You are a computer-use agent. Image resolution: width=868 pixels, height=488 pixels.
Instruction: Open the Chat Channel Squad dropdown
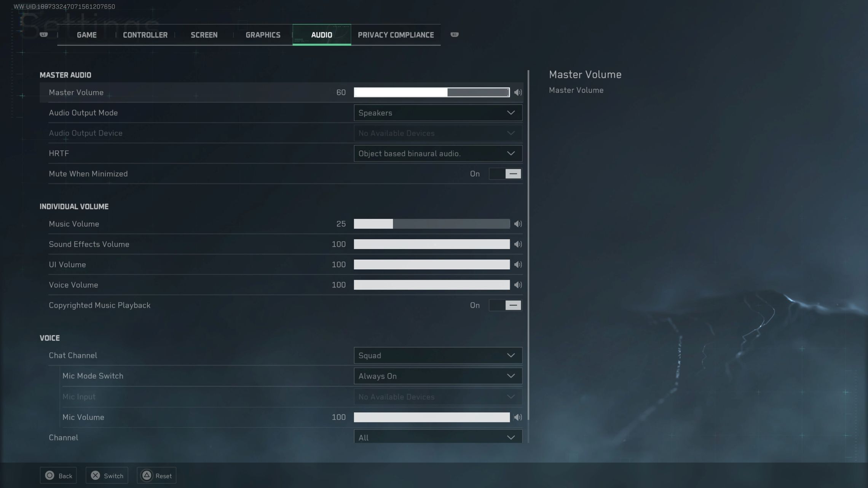coord(438,356)
